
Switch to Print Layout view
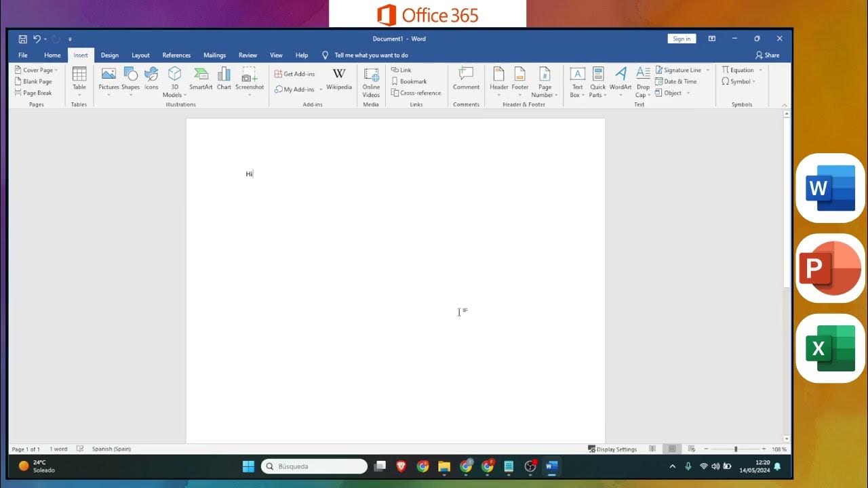click(x=672, y=449)
